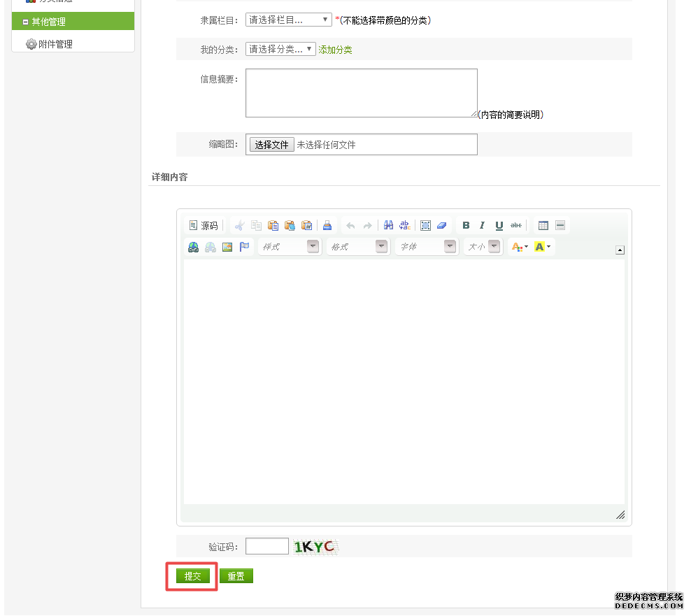Open the 隶属栏目 dropdown
691x616 pixels.
tap(288, 20)
